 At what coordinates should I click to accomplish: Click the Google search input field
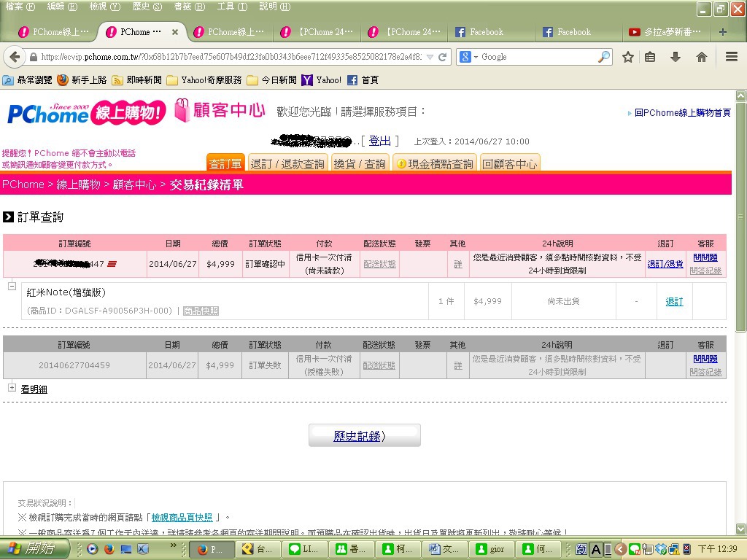(x=538, y=57)
